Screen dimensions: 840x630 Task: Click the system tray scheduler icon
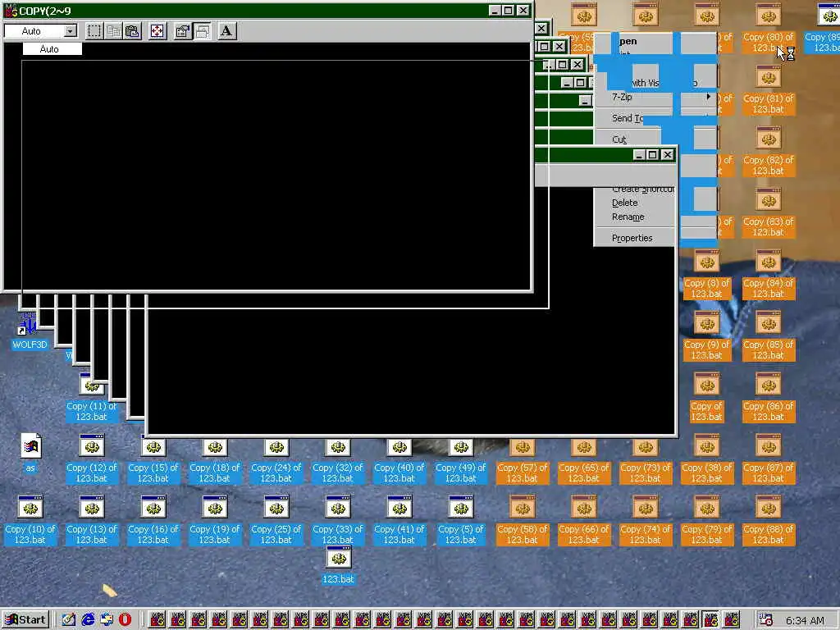coord(766,620)
